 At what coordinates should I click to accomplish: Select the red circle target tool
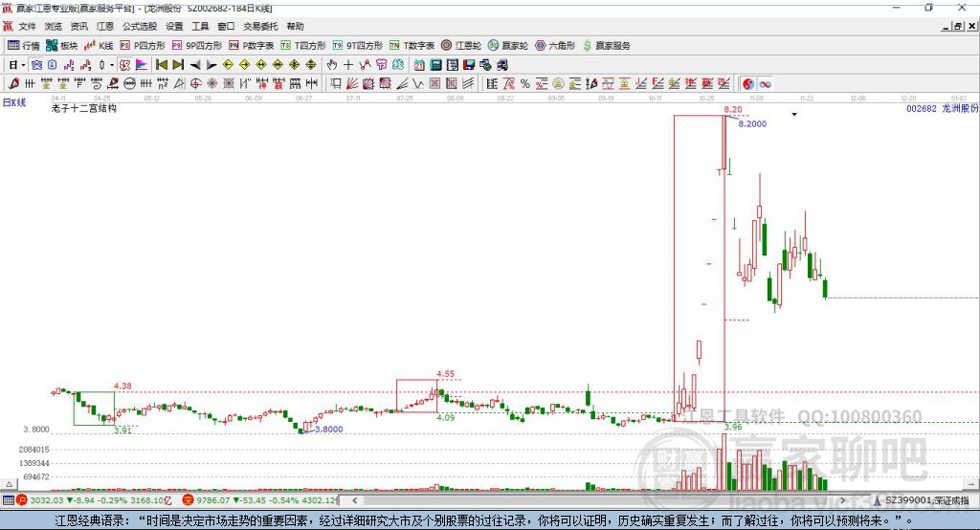tap(195, 84)
